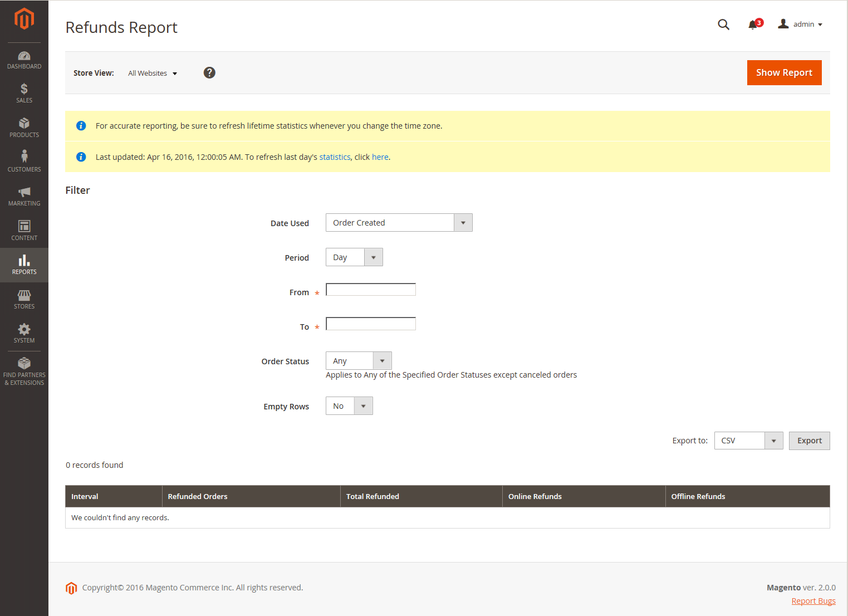Open the Dashboard from the sidebar
The image size is (848, 616).
point(24,60)
